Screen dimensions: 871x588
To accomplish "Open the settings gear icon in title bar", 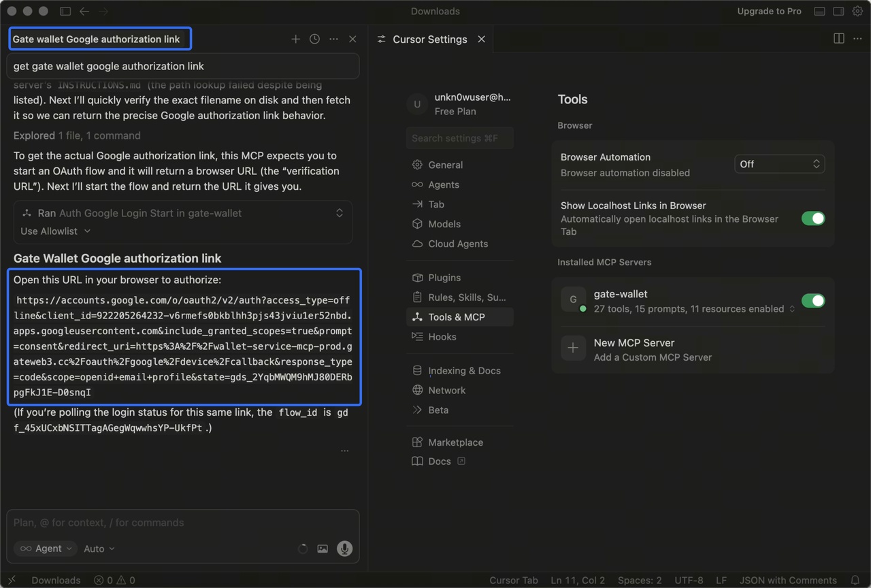I will (857, 11).
